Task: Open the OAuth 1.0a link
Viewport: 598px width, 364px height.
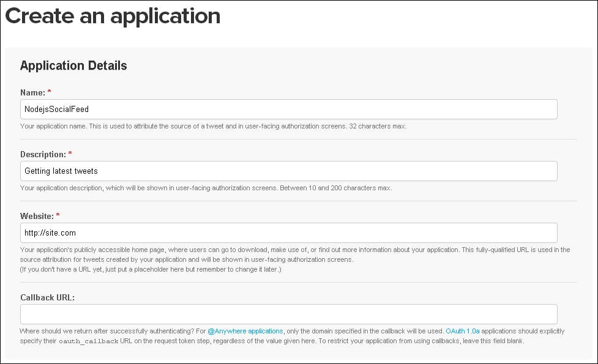Action: tap(463, 331)
